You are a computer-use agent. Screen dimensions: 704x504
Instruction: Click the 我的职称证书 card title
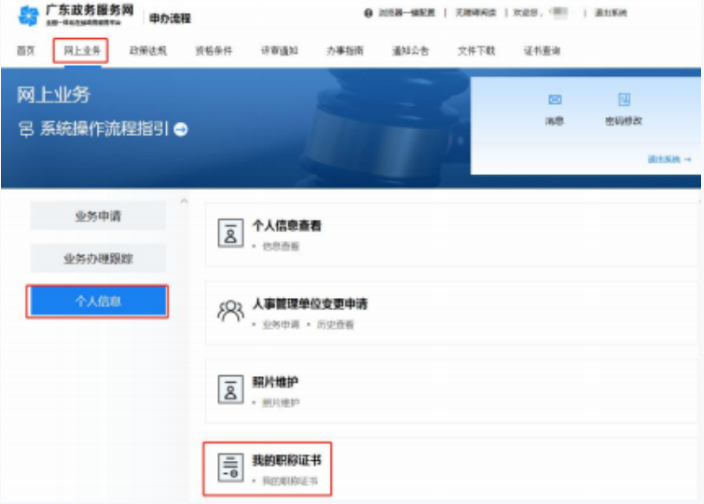287,460
